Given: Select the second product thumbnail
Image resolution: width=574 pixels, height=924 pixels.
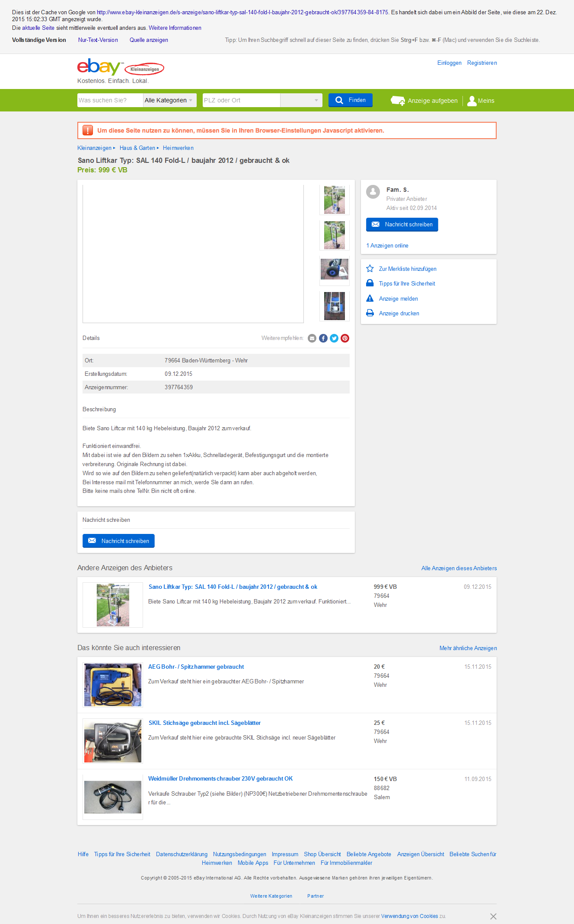Looking at the screenshot, I should click(335, 235).
